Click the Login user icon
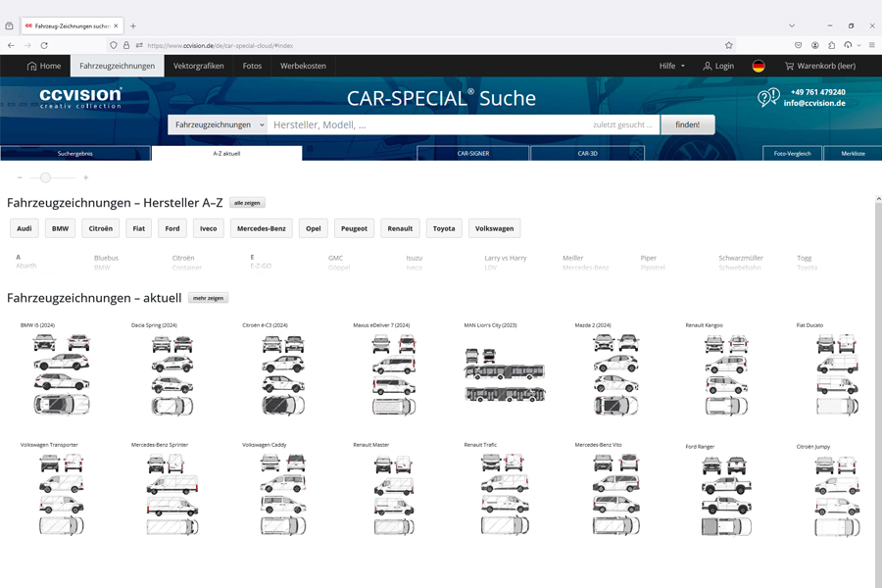The image size is (882, 588). click(707, 66)
